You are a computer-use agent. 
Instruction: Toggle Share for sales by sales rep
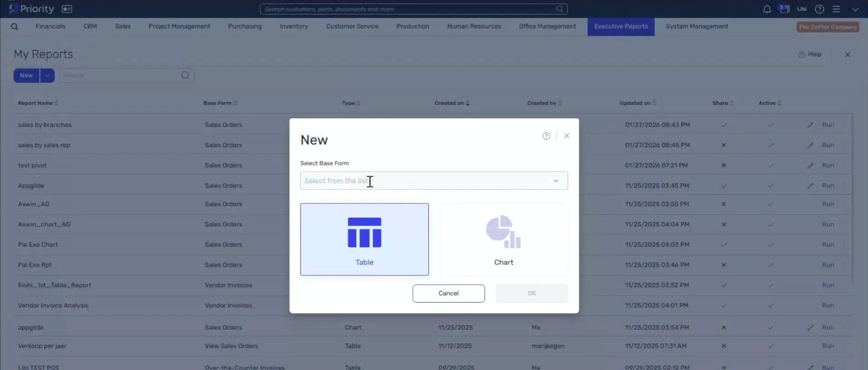724,145
